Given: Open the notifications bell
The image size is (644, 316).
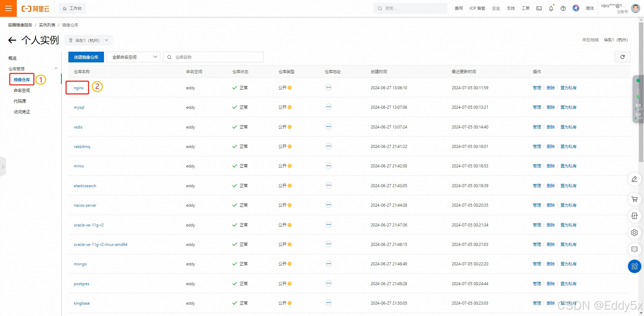Looking at the screenshot, I should [x=551, y=8].
